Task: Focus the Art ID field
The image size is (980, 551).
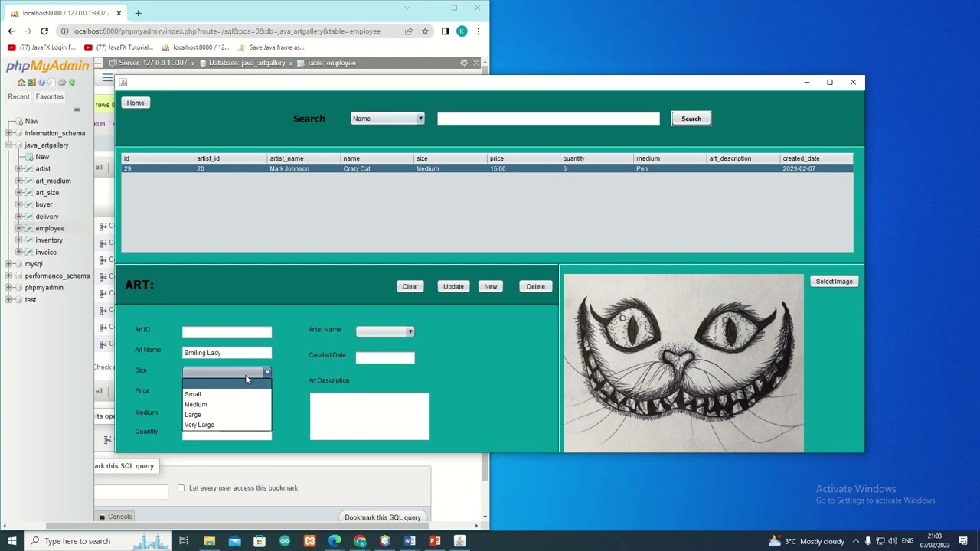Action: (x=227, y=332)
